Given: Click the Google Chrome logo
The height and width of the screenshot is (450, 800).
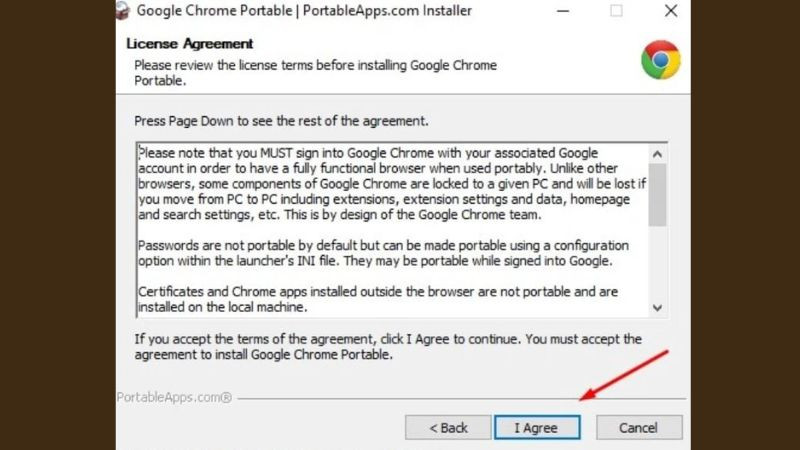Looking at the screenshot, I should [x=660, y=61].
